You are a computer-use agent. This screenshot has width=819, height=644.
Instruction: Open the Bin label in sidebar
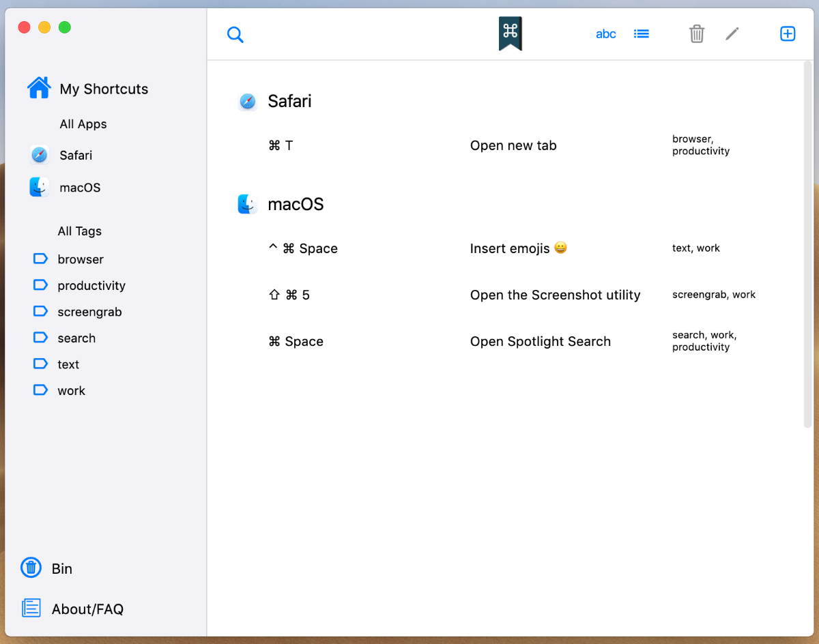click(x=62, y=569)
